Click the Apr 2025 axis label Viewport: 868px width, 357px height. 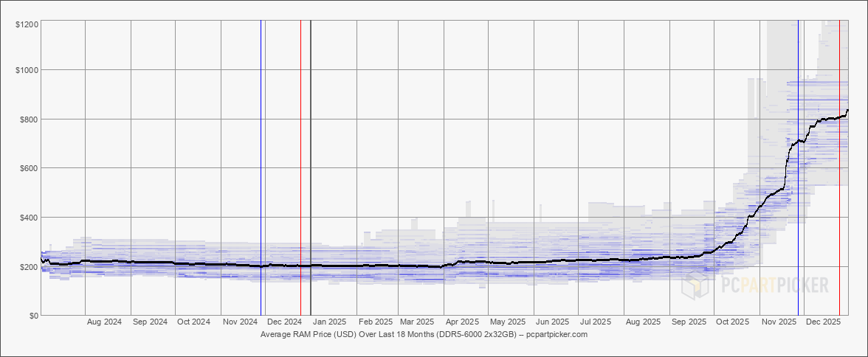pos(463,322)
